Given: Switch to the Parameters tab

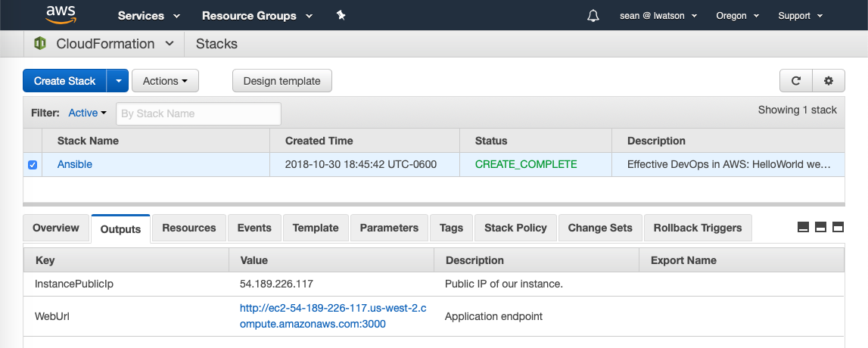Looking at the screenshot, I should click(389, 228).
